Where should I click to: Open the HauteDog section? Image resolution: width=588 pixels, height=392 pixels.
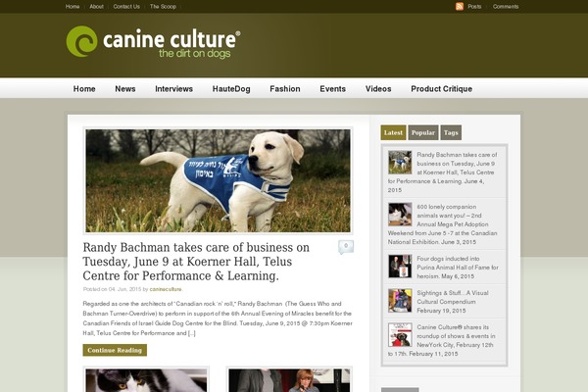click(231, 89)
